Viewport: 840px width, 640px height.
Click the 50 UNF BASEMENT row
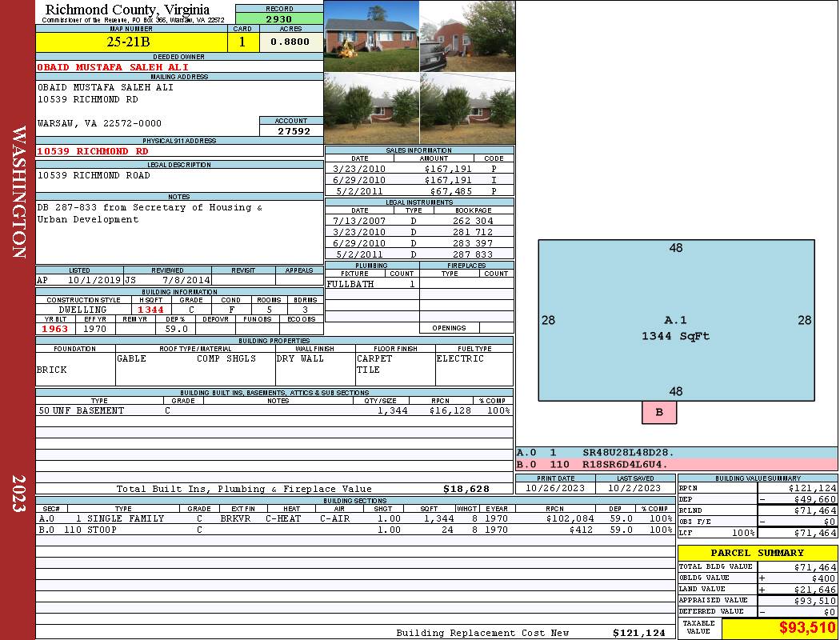[x=274, y=410]
